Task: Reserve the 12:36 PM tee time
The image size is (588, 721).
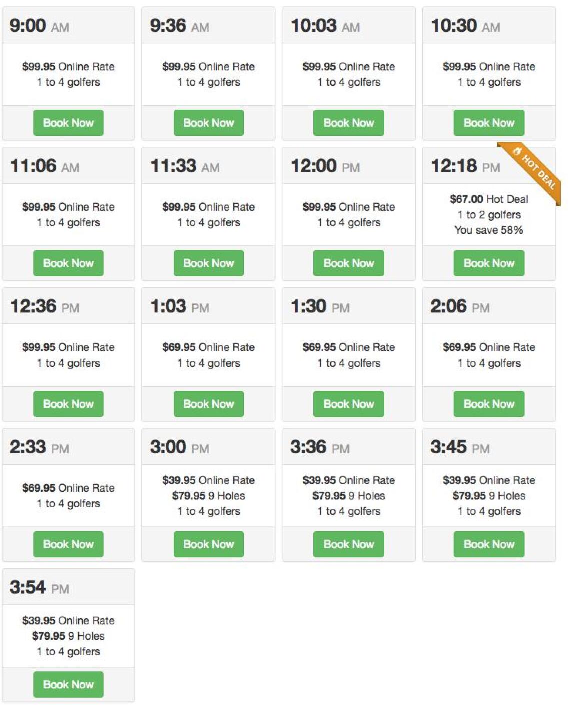Action: [x=68, y=404]
